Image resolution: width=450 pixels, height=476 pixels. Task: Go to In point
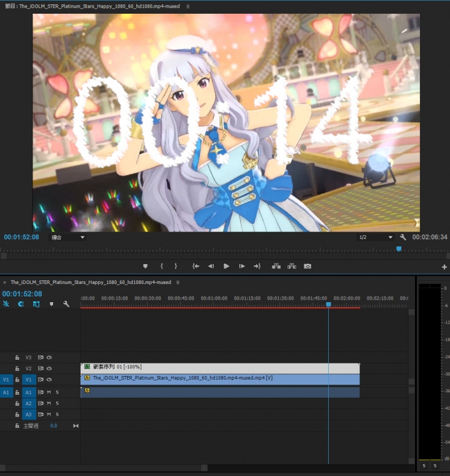tap(196, 266)
